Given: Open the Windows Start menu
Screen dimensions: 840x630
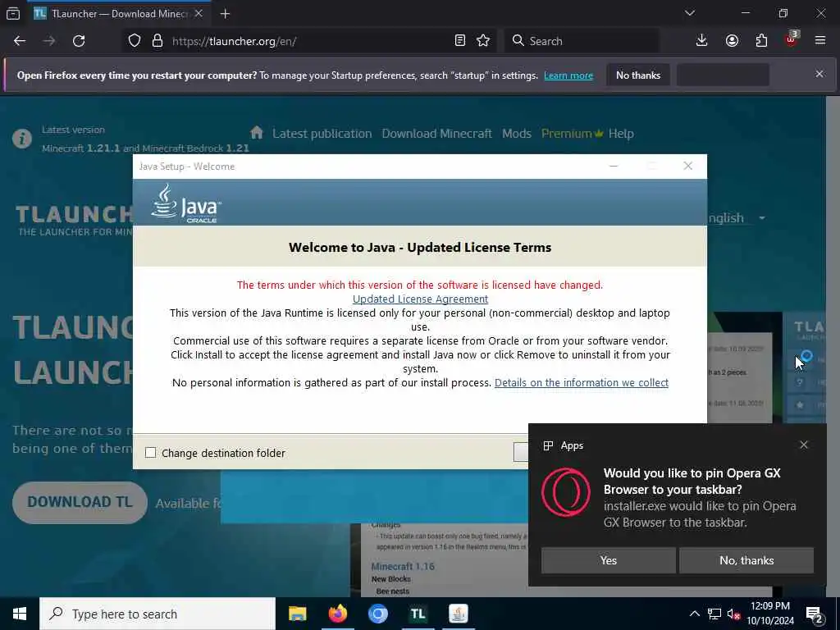Looking at the screenshot, I should 20,614.
